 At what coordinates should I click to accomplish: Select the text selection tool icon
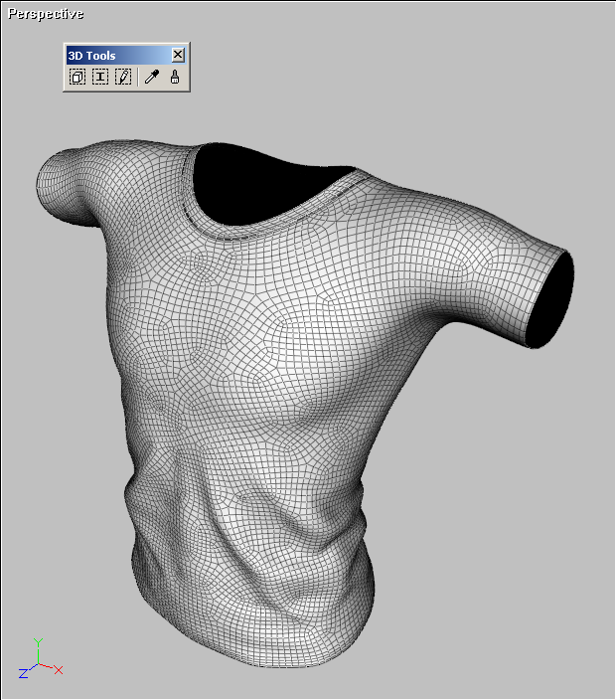coord(100,78)
